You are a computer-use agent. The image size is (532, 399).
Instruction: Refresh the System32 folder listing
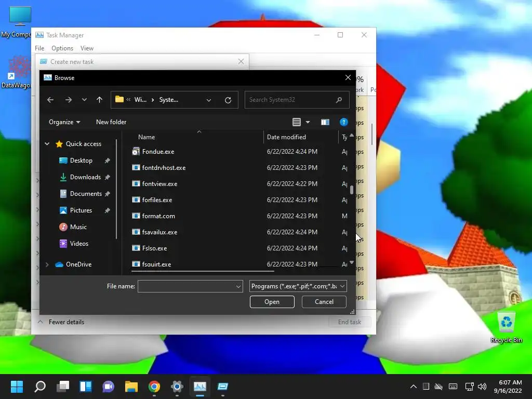pyautogui.click(x=228, y=100)
